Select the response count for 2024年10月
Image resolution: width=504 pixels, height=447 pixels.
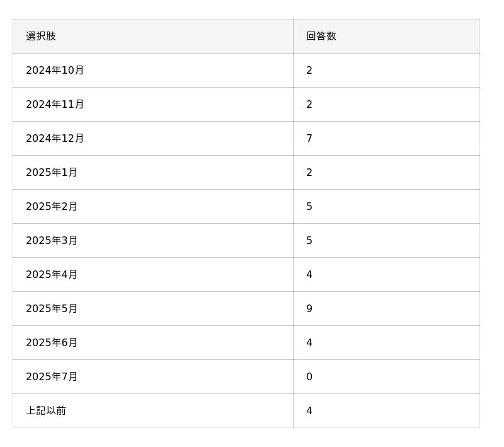coord(309,71)
